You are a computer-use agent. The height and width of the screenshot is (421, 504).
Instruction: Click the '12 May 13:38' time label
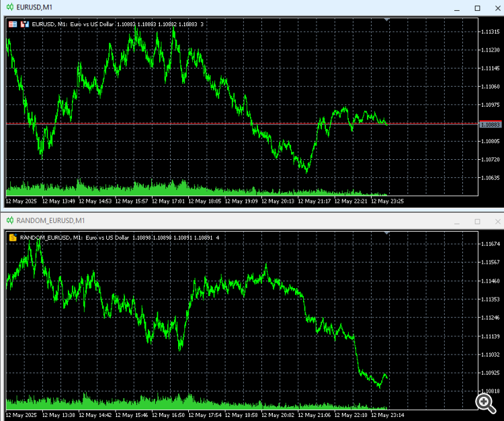coord(58,415)
